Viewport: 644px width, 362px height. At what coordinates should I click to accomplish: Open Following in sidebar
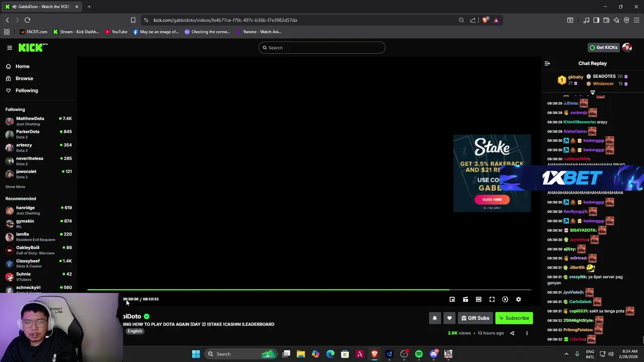point(27,90)
